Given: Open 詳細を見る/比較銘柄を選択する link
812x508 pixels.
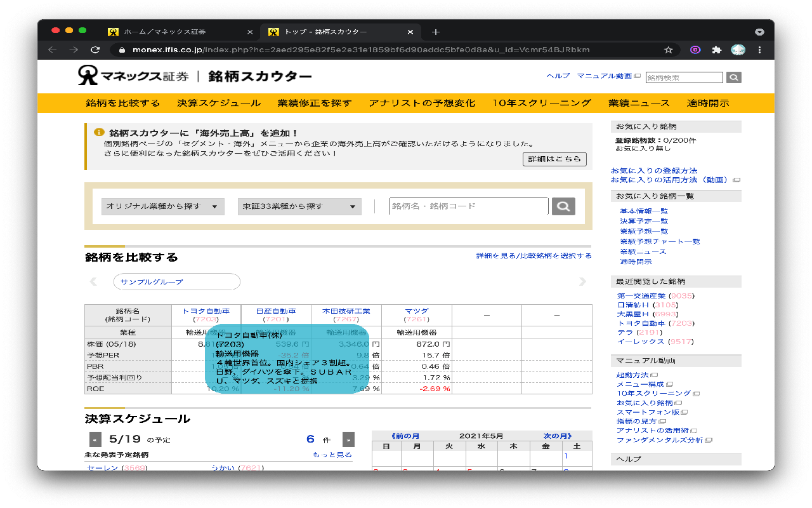Looking at the screenshot, I should point(534,255).
